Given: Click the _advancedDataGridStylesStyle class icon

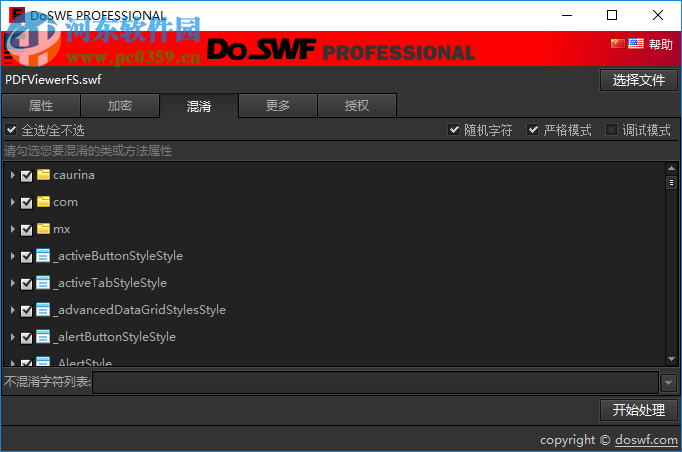Looking at the screenshot, I should pos(43,310).
